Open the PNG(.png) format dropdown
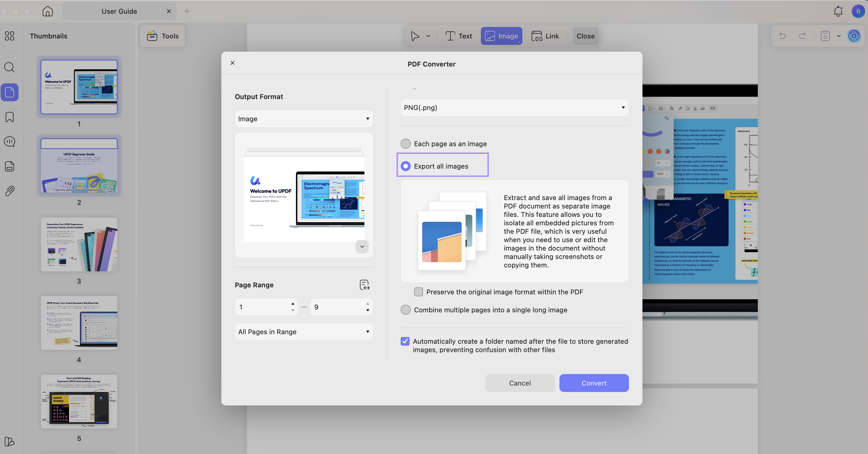 pyautogui.click(x=514, y=107)
